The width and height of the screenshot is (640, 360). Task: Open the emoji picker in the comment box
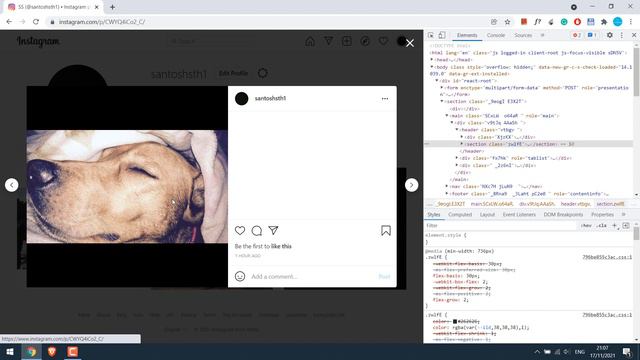240,276
